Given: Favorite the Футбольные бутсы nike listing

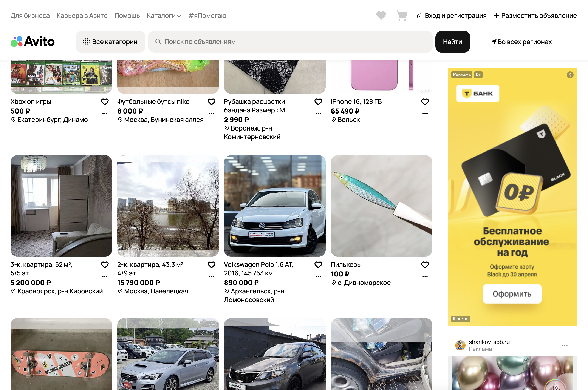Looking at the screenshot, I should coord(212,102).
